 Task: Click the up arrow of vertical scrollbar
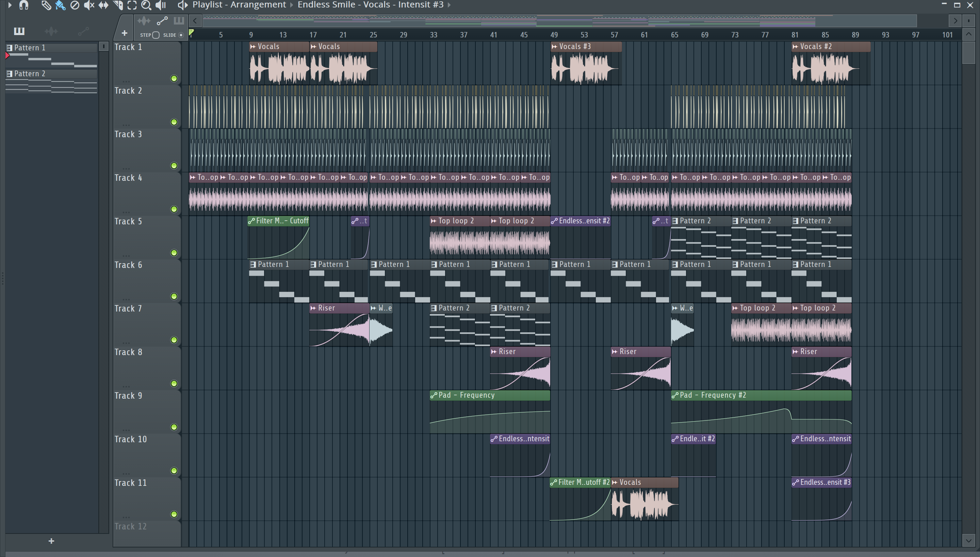pyautogui.click(x=968, y=34)
